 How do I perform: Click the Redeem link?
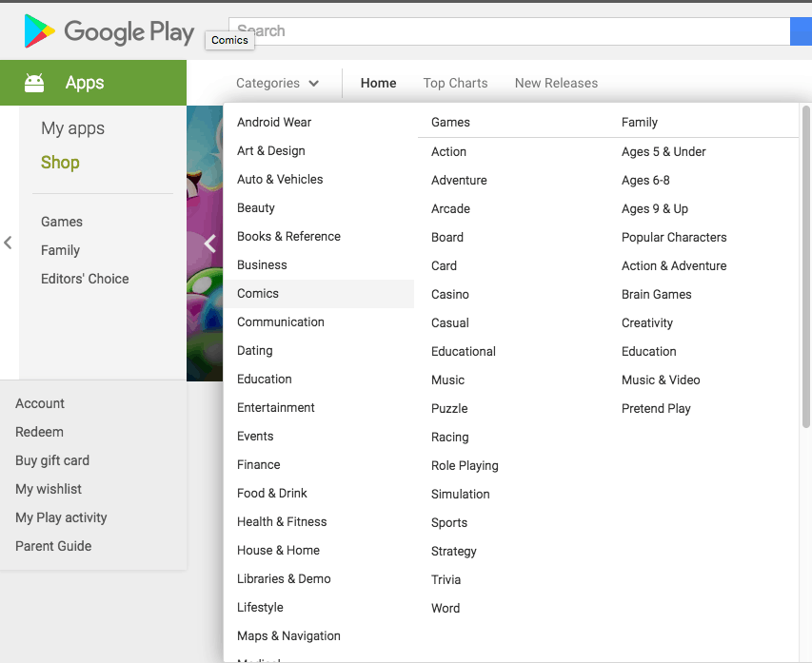coord(39,432)
